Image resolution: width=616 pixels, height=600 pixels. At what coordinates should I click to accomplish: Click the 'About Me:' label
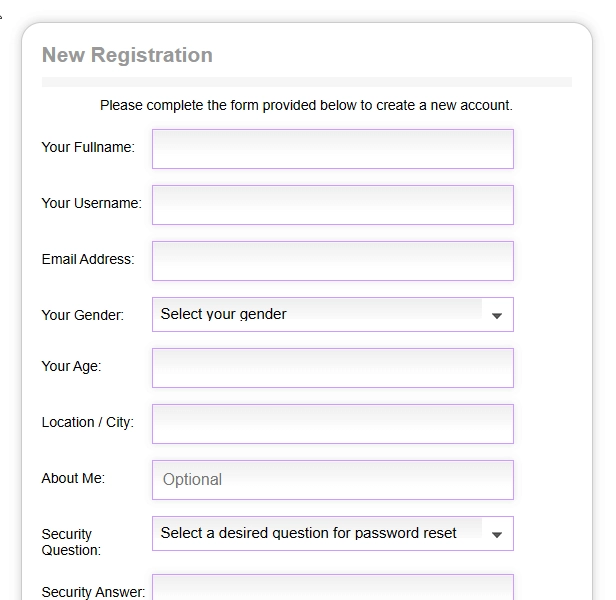[73, 478]
